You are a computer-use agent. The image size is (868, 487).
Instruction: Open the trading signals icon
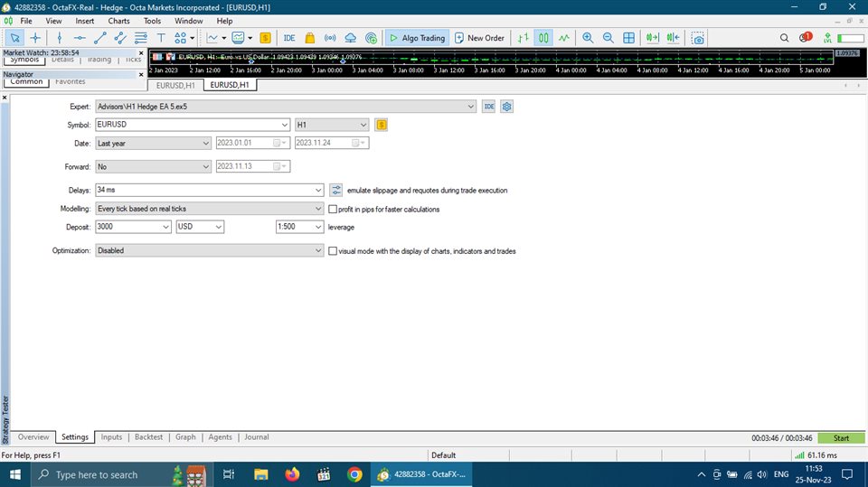point(330,38)
